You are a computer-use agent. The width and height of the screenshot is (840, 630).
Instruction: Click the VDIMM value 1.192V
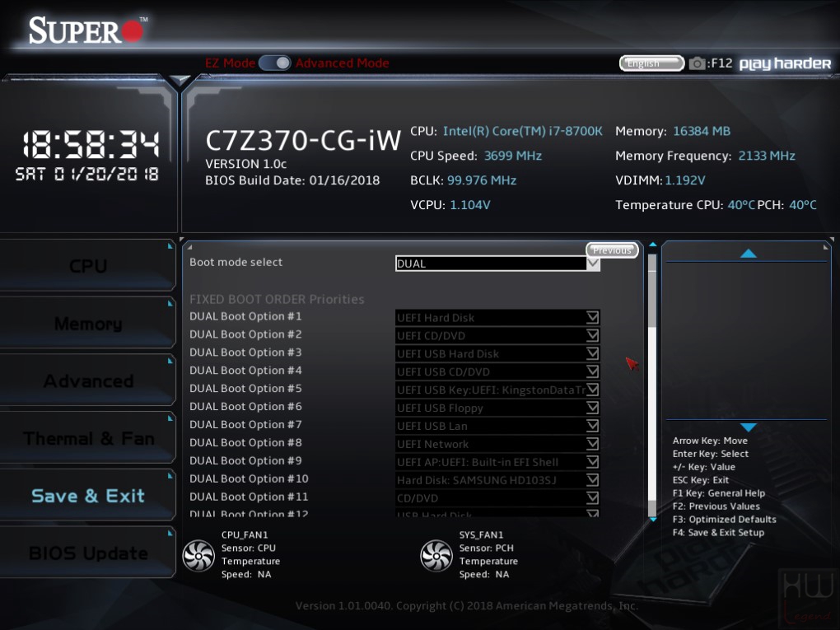[x=684, y=180]
